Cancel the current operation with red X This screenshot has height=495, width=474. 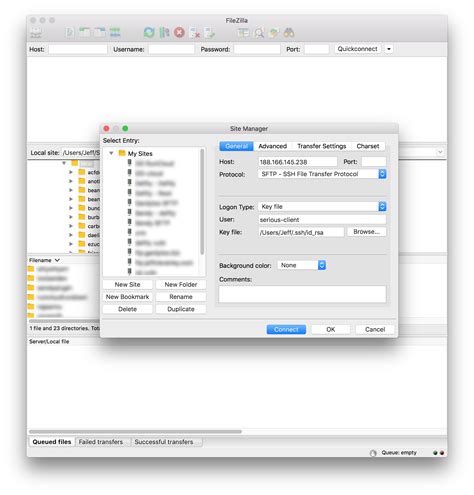tap(179, 33)
